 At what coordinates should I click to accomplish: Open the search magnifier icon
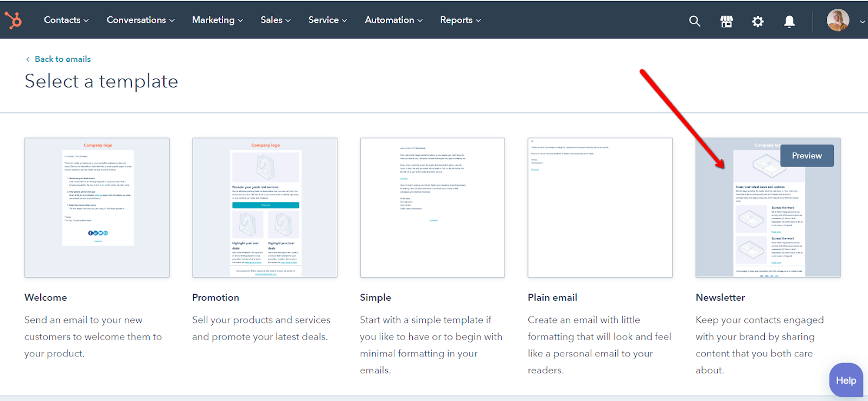pos(694,21)
